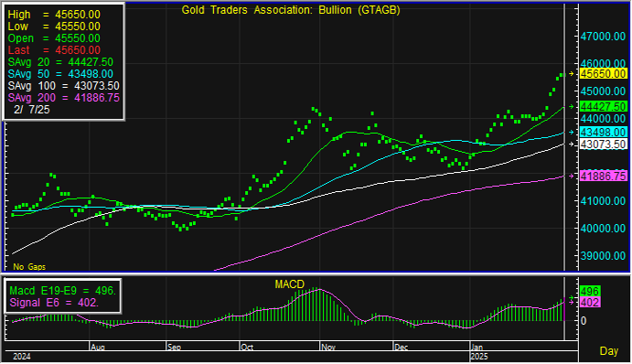
Task: Click the magenta 41886.75 axis price tag
Action: 603,177
